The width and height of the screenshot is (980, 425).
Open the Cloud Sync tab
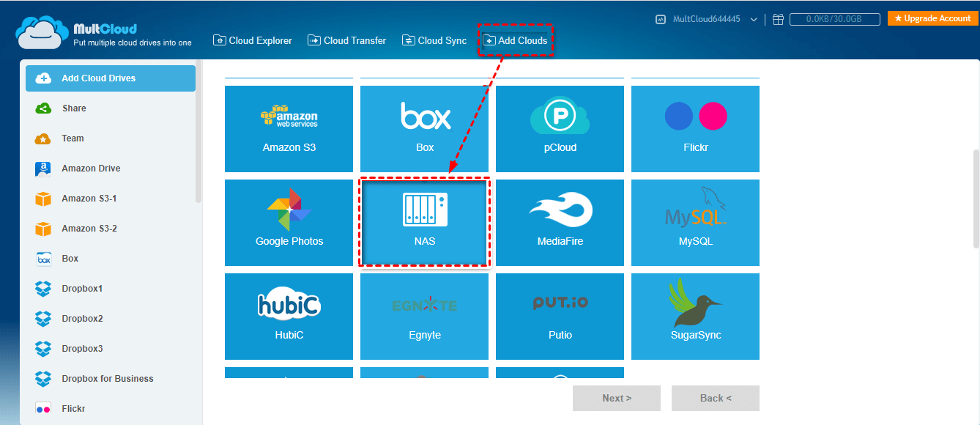[434, 40]
